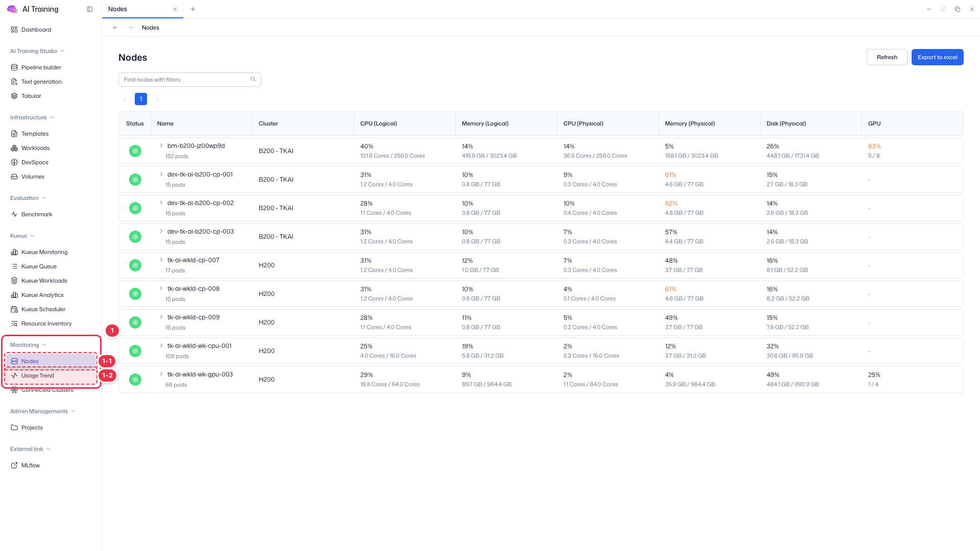The width and height of the screenshot is (980, 551).
Task: Select Usage Trend in Monitoring menu
Action: point(51,375)
